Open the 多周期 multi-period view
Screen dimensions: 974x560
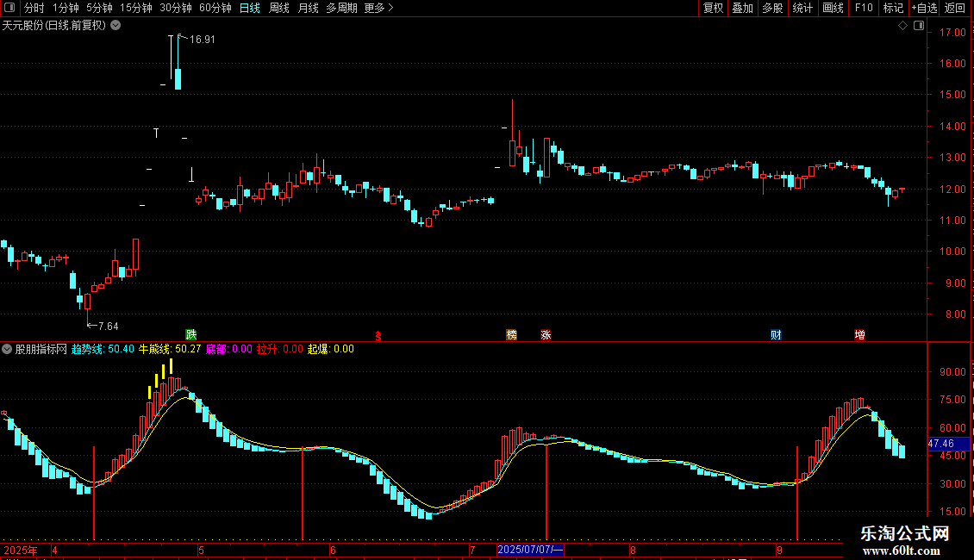pos(341,8)
